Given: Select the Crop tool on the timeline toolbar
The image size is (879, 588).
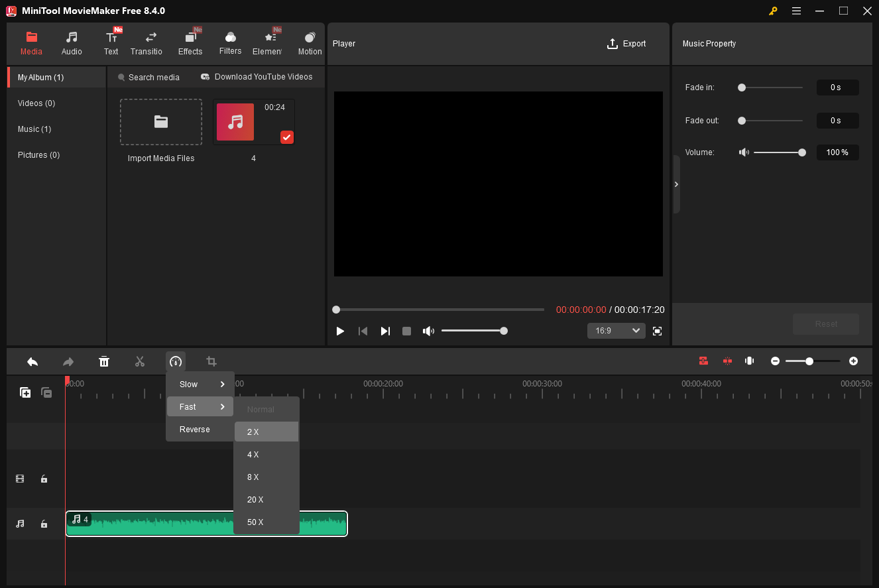Looking at the screenshot, I should point(211,361).
